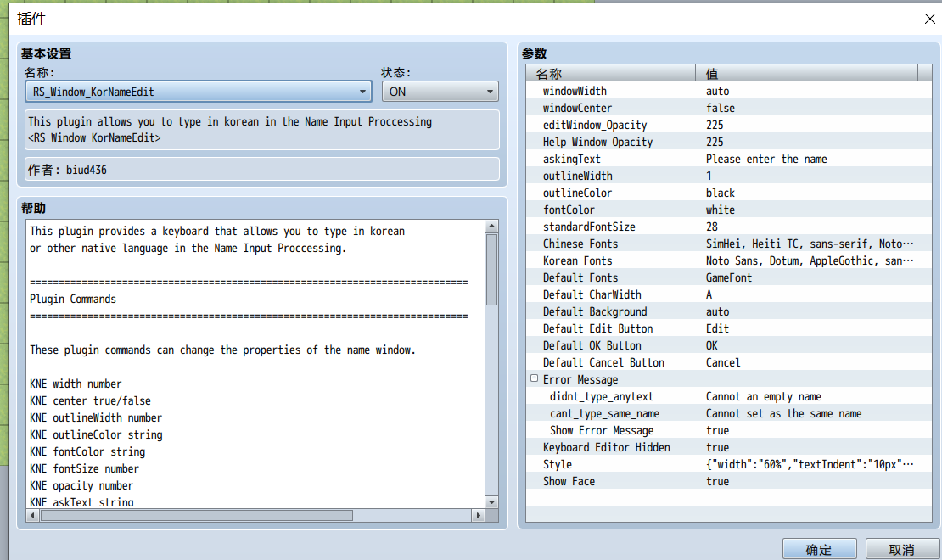
Task: Click the help text scroll up arrow
Action: click(x=491, y=227)
